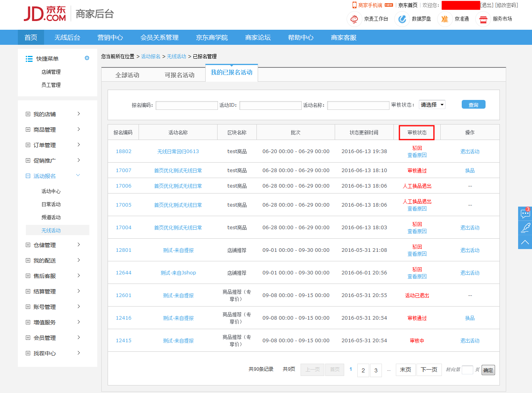Click the quick menu settings gear icon
This screenshot has width=532, height=393.
(x=87, y=58)
